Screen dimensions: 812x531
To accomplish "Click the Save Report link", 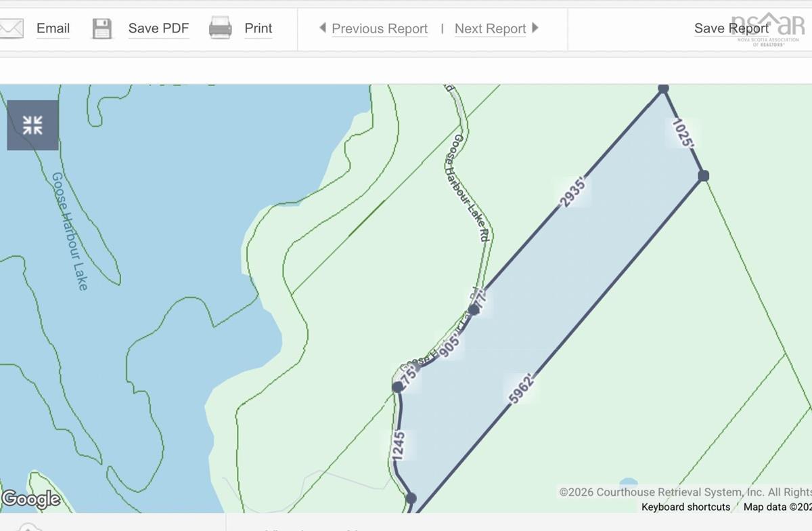I will 731,28.
